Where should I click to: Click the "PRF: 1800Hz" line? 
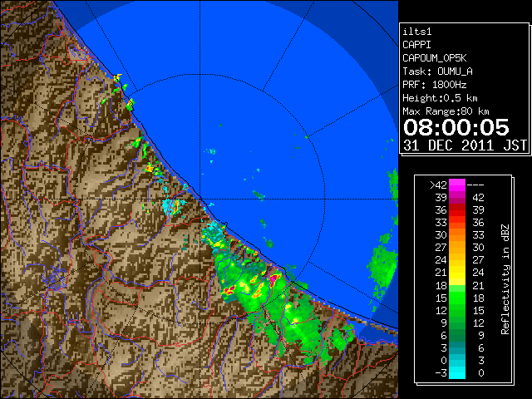pos(435,85)
